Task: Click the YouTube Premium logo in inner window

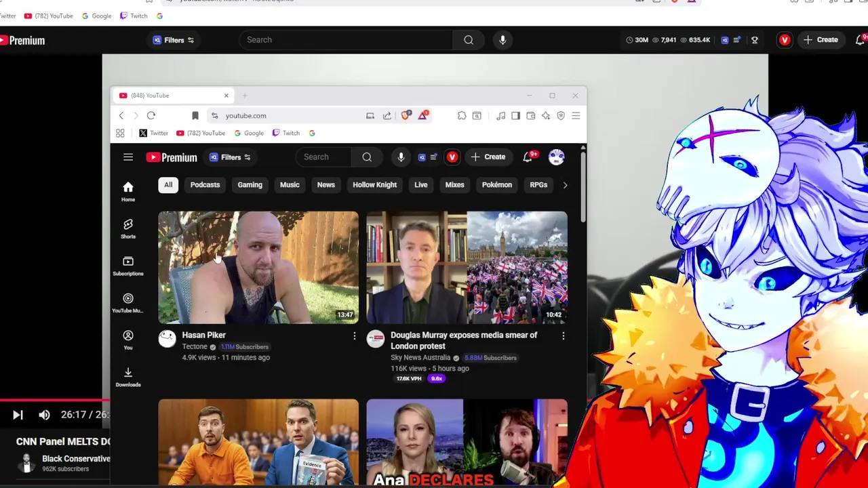Action: pyautogui.click(x=172, y=157)
